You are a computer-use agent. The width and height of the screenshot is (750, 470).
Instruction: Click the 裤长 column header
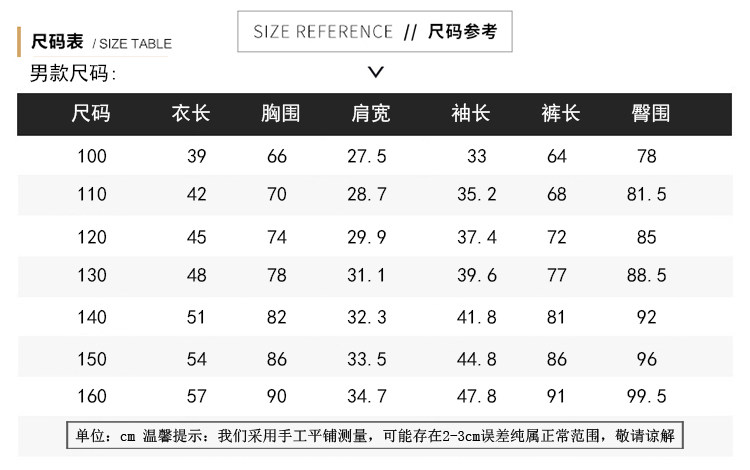click(x=561, y=113)
